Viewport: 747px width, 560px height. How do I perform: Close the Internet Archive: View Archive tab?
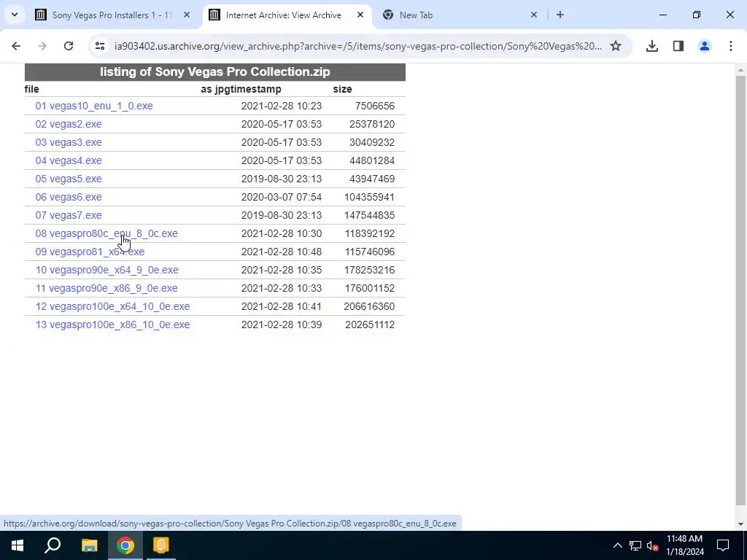click(360, 15)
